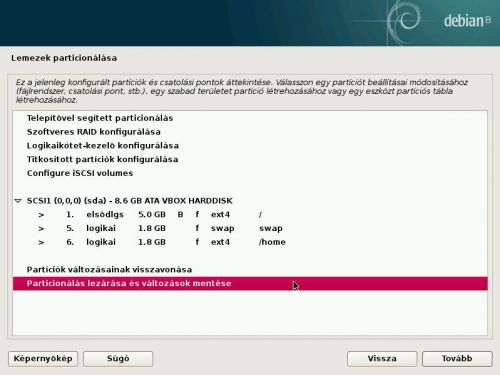Select Titkosított partíciók konfigurálása
This screenshot has width=500, height=375.
pyautogui.click(x=250, y=159)
